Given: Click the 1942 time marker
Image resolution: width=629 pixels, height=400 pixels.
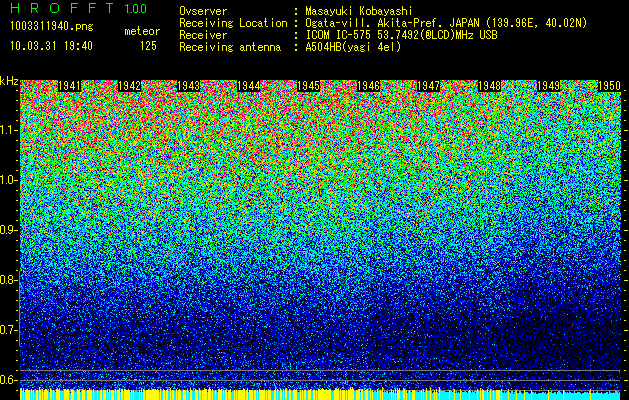Looking at the screenshot, I should coord(129,86).
